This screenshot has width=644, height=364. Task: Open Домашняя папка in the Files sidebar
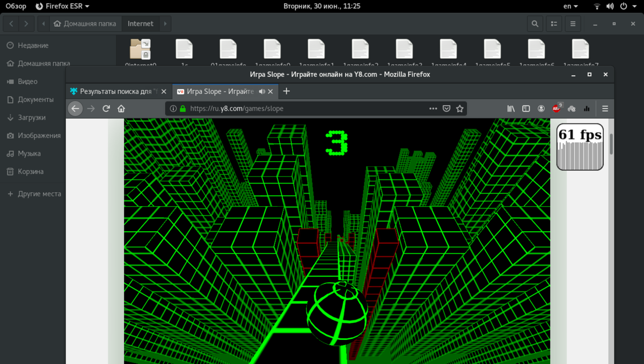[x=58, y=63]
